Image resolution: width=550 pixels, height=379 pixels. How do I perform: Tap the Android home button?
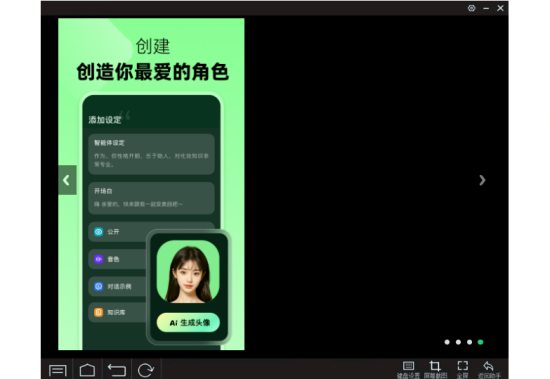point(87,370)
